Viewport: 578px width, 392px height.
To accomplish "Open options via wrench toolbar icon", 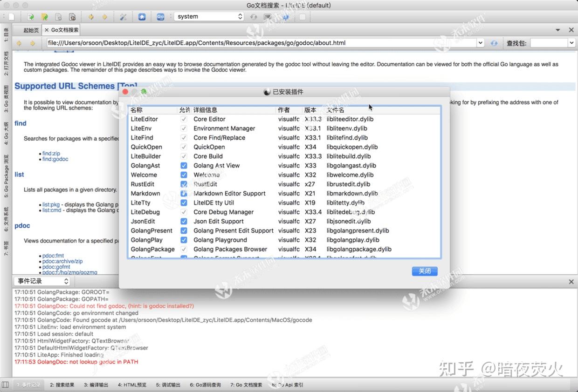I will coord(123,17).
